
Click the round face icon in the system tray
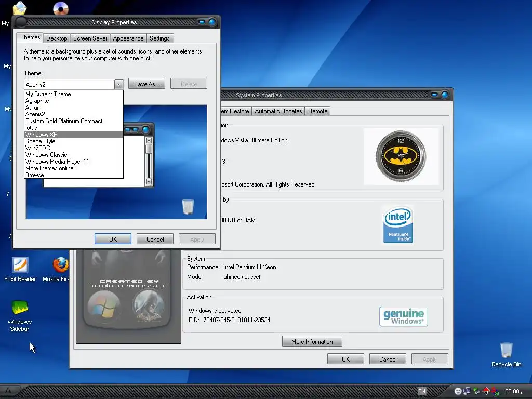pyautogui.click(x=458, y=391)
